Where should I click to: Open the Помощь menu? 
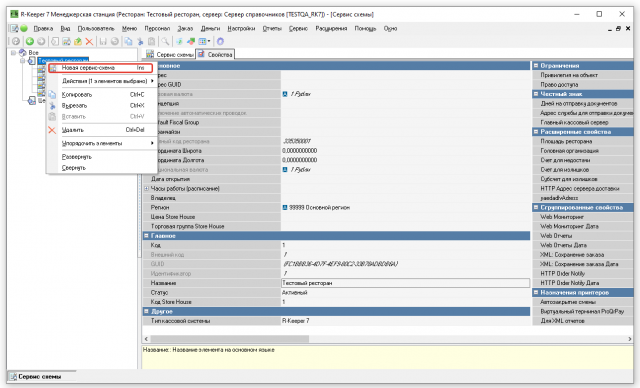pos(365,29)
